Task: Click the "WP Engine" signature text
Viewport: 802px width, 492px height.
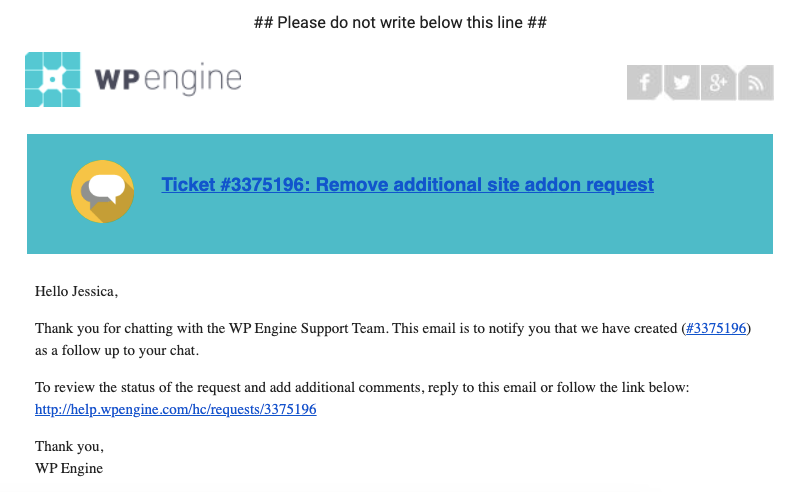Action: click(x=69, y=467)
